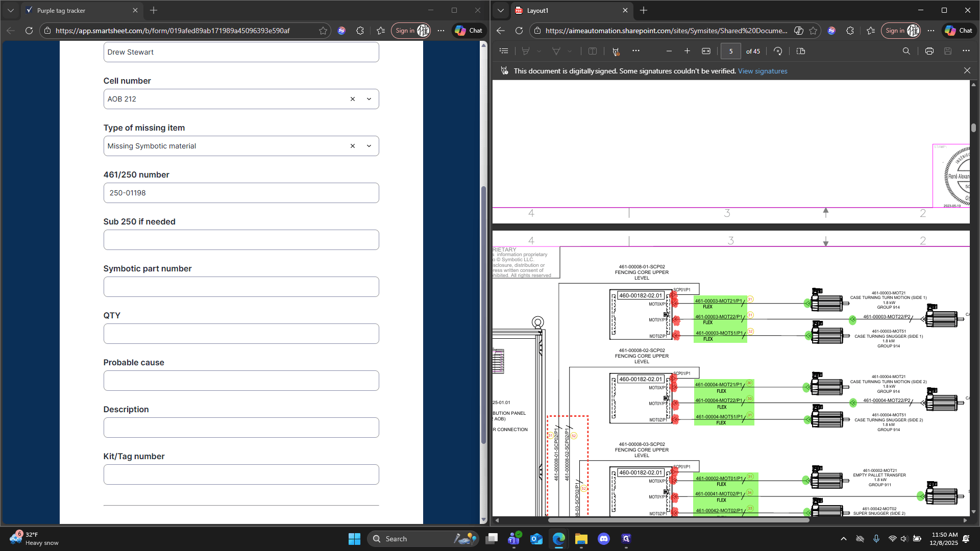The image size is (980, 551).
Task: Clear the Missing Symbotic material selection
Action: 352,146
